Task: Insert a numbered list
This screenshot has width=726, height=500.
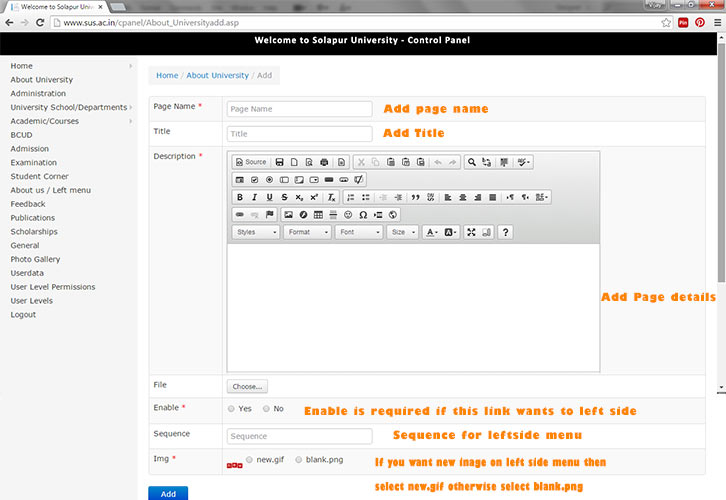Action: 351,197
